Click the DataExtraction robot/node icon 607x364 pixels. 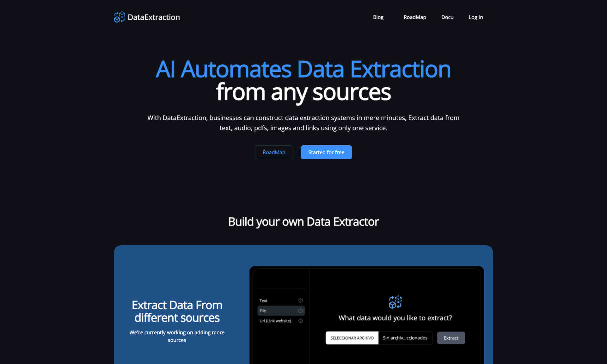118,17
